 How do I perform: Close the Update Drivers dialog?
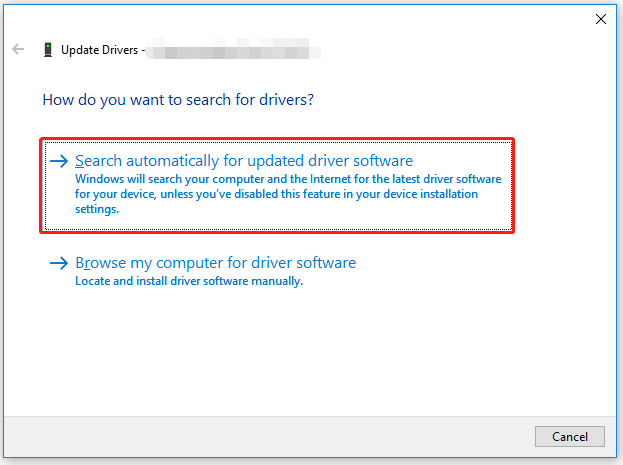[601, 19]
